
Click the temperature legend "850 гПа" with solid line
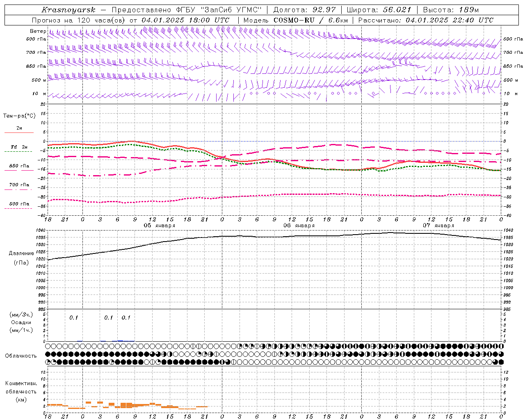[19, 166]
